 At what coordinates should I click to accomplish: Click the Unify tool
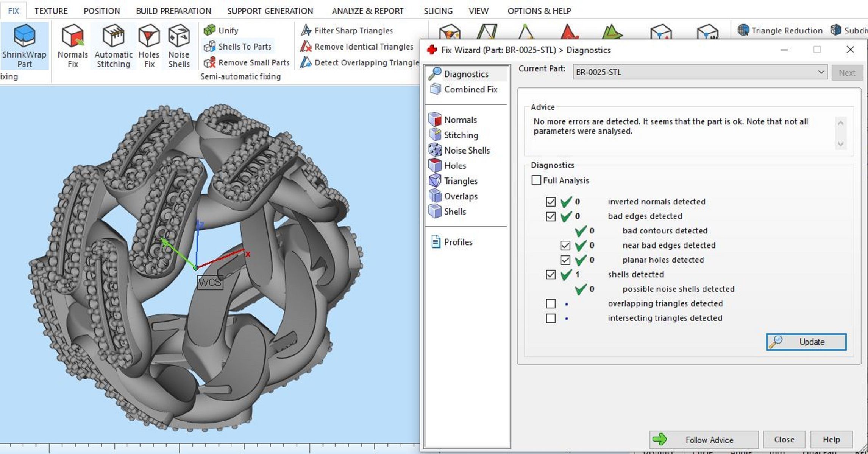pos(222,30)
